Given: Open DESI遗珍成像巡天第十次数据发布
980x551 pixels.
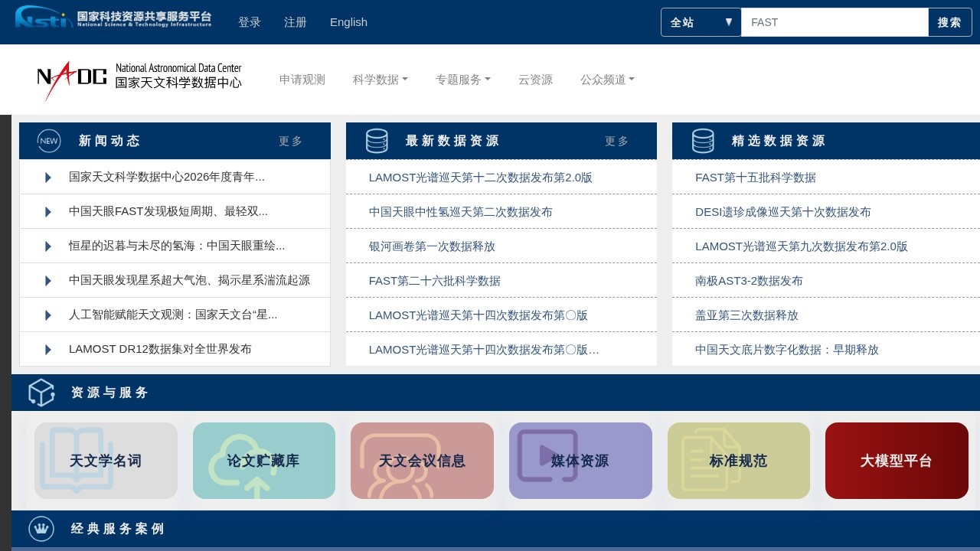Looking at the screenshot, I should point(783,212).
